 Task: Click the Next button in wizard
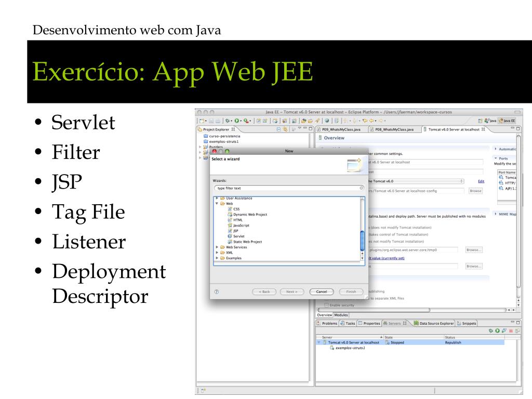(x=292, y=292)
